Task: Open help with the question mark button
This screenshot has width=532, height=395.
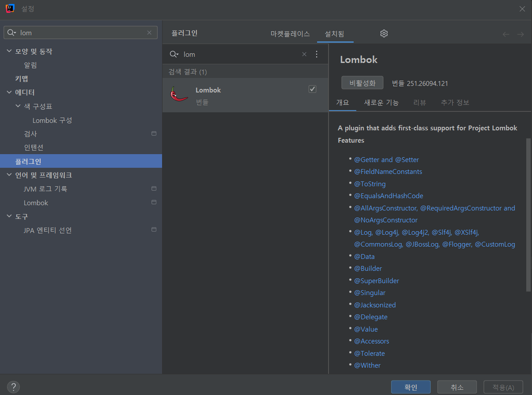Action: 13,387
